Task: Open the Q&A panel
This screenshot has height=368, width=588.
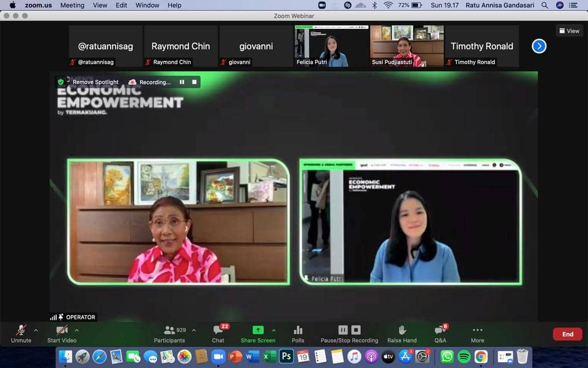Action: click(x=440, y=330)
